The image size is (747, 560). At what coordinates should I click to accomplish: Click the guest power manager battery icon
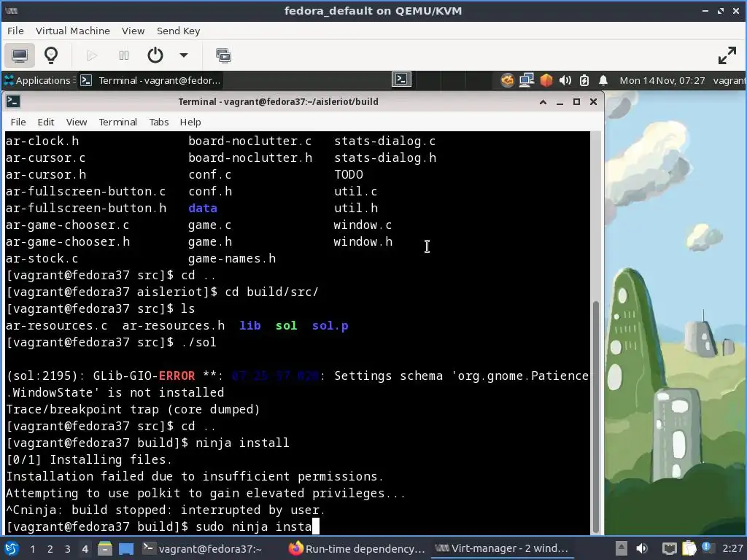pos(584,80)
